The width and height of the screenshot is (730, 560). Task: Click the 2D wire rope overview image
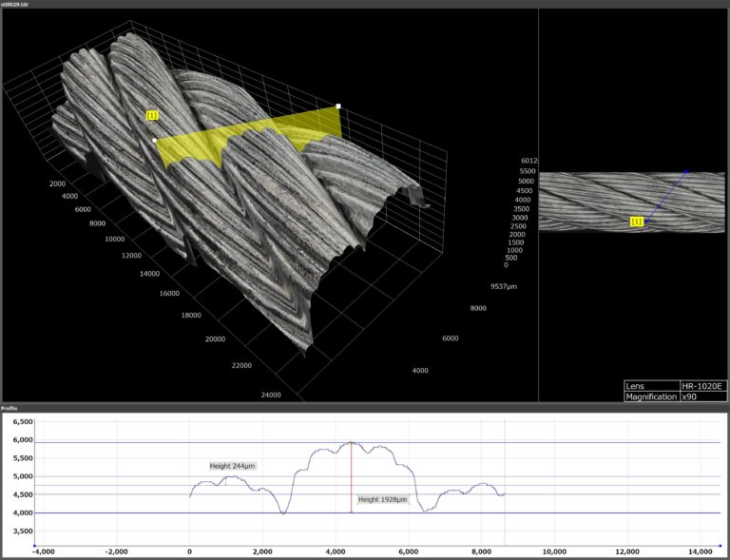[632, 202]
